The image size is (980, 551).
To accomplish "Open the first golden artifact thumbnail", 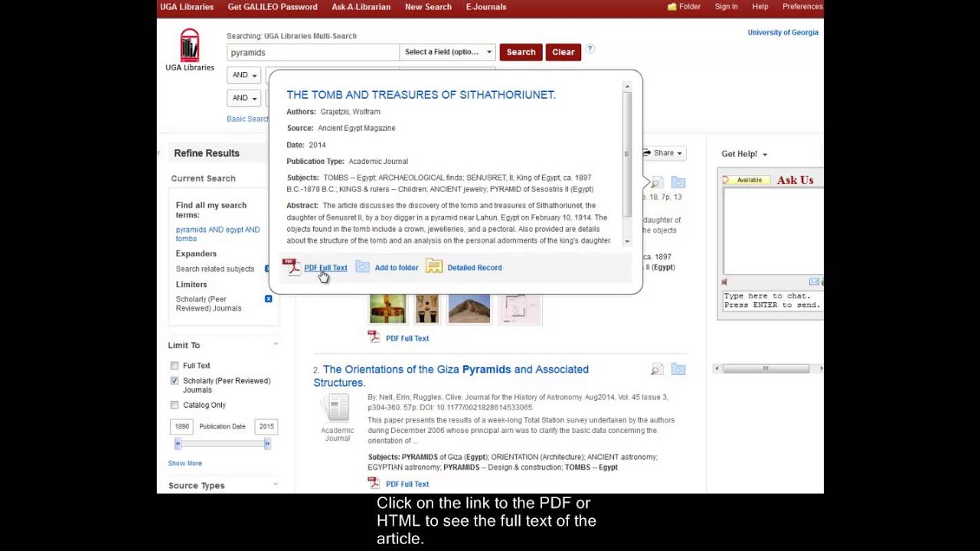I will click(387, 308).
